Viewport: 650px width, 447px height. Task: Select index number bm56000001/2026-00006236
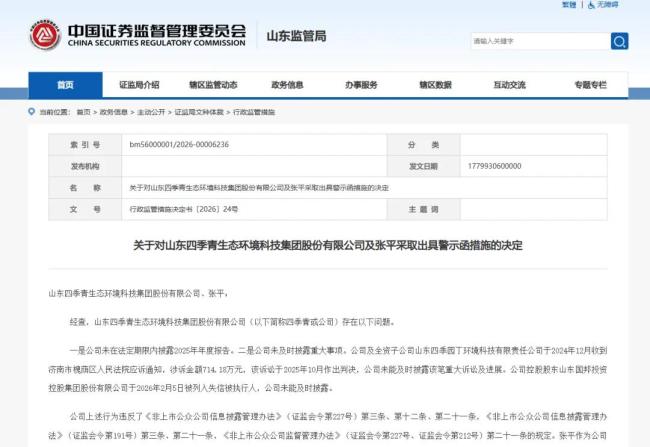[x=179, y=145]
